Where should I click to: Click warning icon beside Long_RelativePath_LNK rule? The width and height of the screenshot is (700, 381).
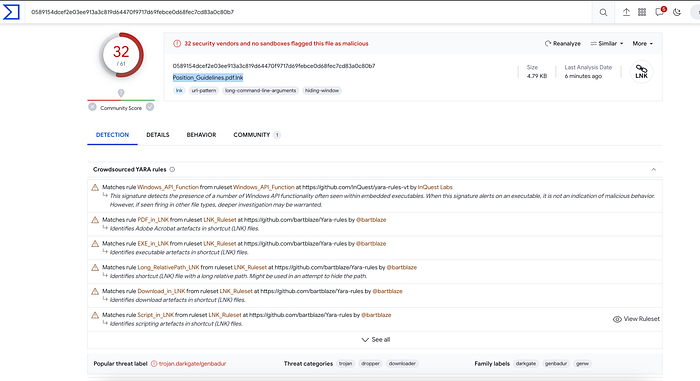(x=95, y=268)
